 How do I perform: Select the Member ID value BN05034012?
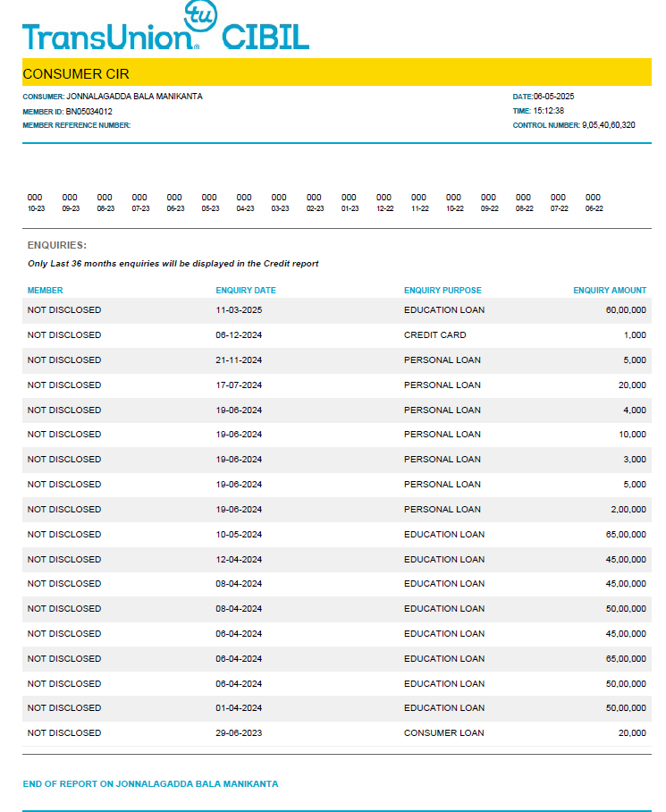coord(89,111)
